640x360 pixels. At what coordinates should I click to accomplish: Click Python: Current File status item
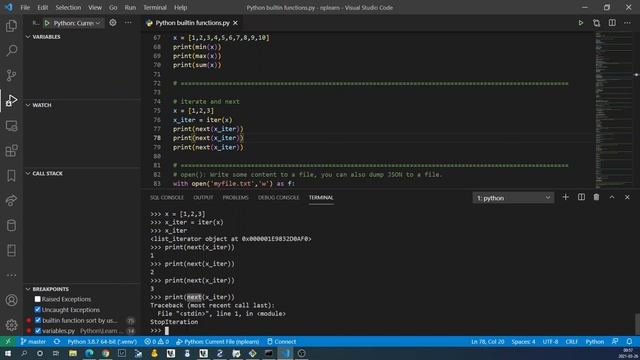(218, 342)
